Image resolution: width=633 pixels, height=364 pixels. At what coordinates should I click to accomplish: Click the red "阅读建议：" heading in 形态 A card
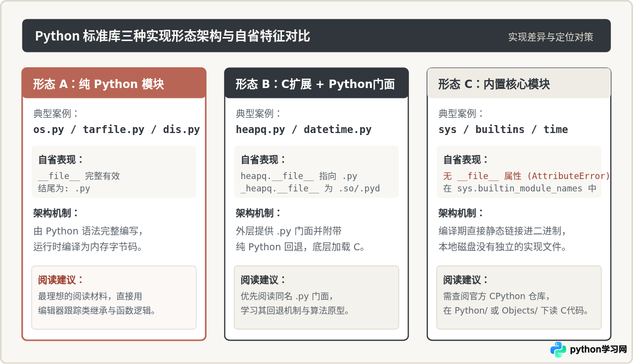(61, 280)
